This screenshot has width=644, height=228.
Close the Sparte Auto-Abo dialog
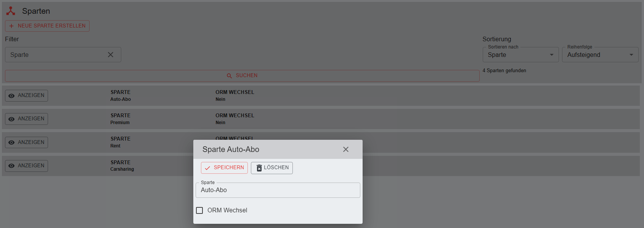point(345,149)
